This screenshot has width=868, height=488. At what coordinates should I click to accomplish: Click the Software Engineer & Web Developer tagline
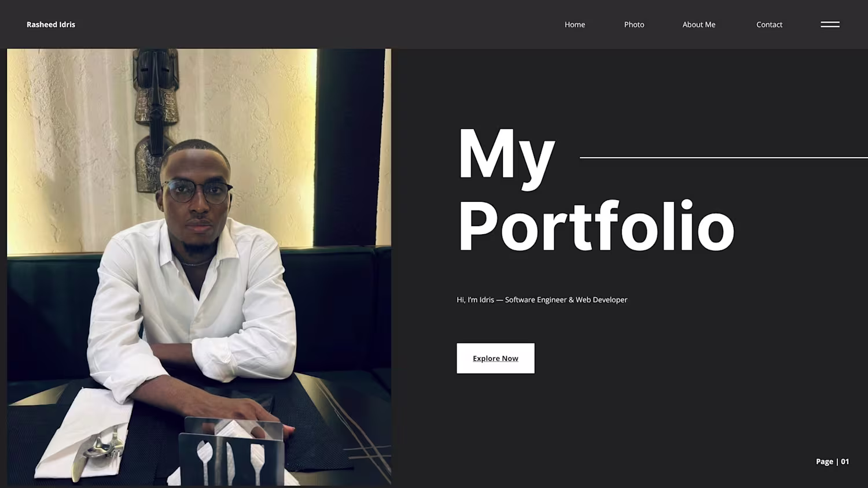click(x=542, y=300)
